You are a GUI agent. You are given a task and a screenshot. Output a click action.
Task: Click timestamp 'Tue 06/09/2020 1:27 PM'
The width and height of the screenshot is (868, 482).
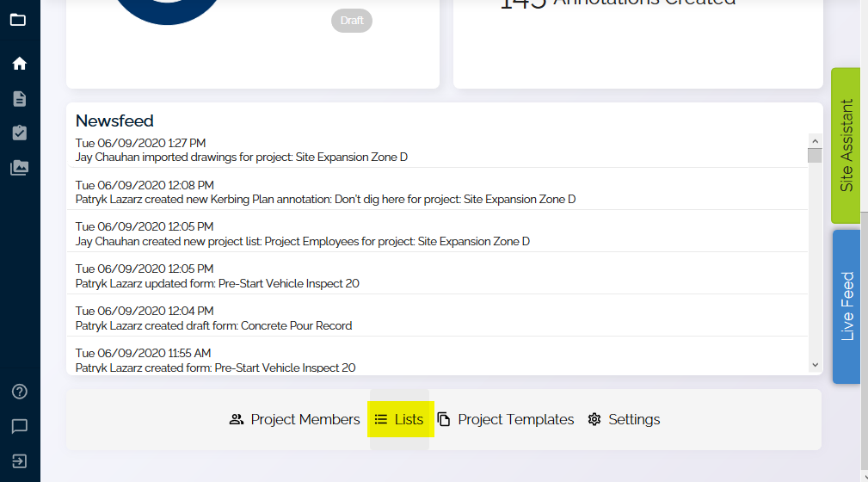coord(140,143)
